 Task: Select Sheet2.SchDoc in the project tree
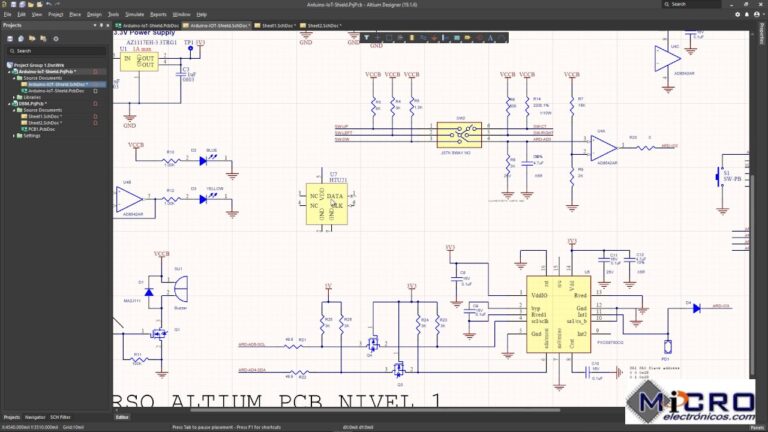tap(41, 123)
